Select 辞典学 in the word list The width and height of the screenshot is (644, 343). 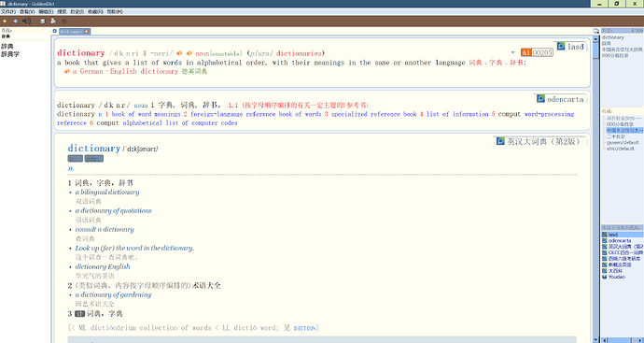point(10,54)
